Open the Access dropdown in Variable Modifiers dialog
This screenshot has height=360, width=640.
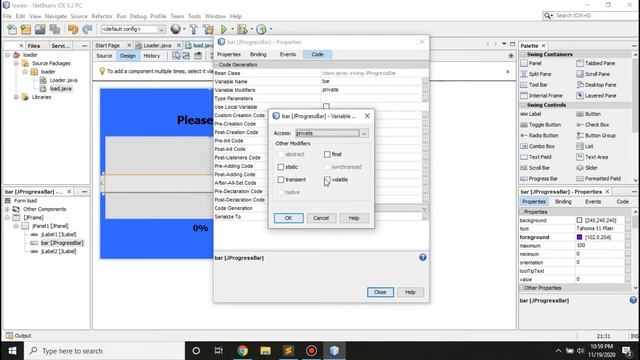(364, 133)
